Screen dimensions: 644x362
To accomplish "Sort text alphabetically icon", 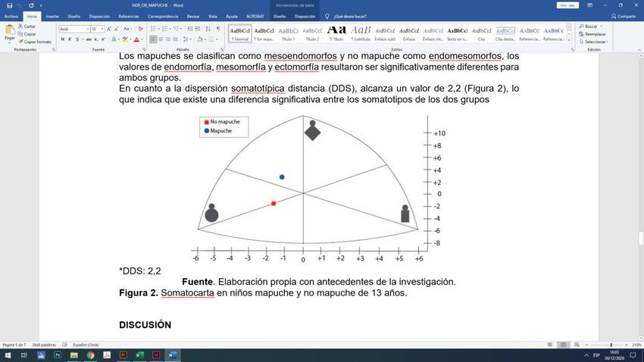I will pos(208,29).
